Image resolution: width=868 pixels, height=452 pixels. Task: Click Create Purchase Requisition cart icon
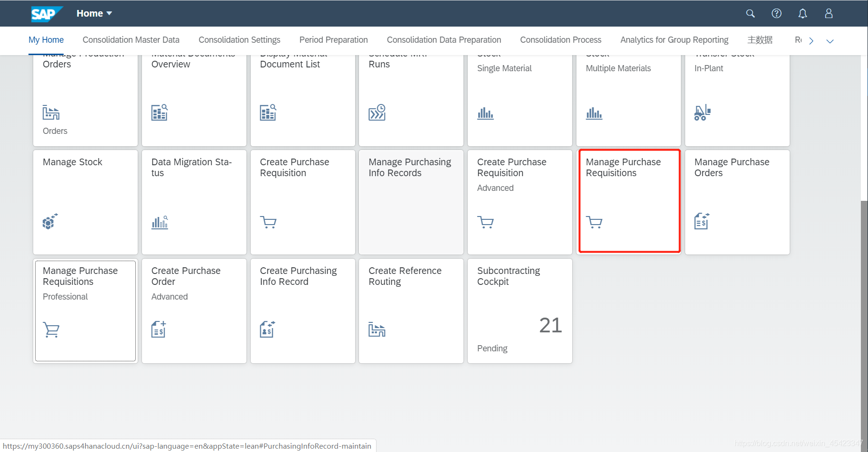[x=268, y=222]
